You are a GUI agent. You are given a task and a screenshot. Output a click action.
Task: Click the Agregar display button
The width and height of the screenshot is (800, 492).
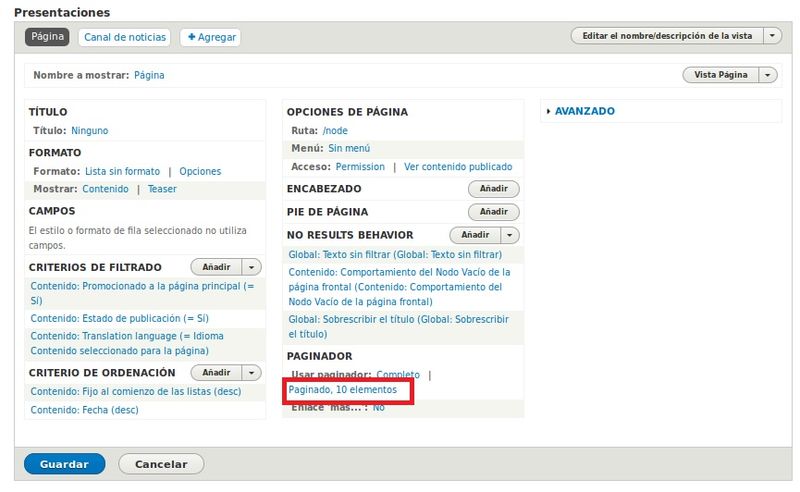click(211, 37)
